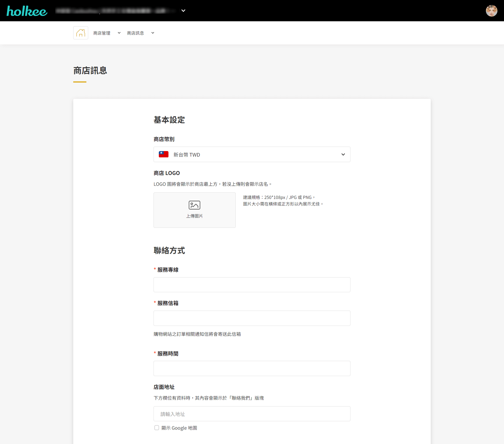Click the 基本設定 section heading

coord(169,120)
